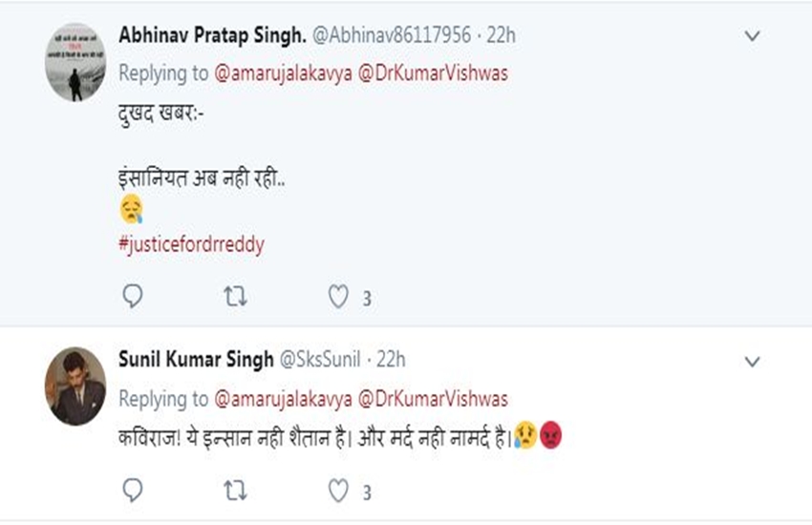The width and height of the screenshot is (812, 525).
Task: View Sunil Kumar Singh's avatar photo
Action: 75,387
